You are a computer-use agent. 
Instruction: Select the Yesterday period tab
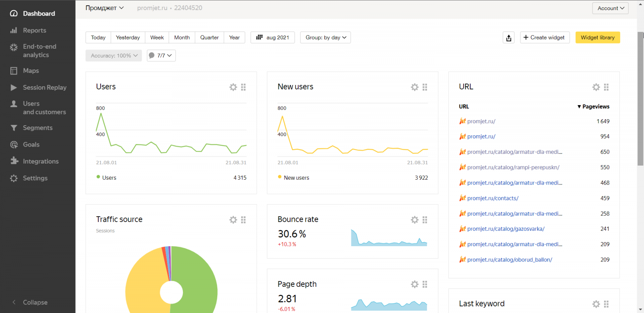[128, 37]
